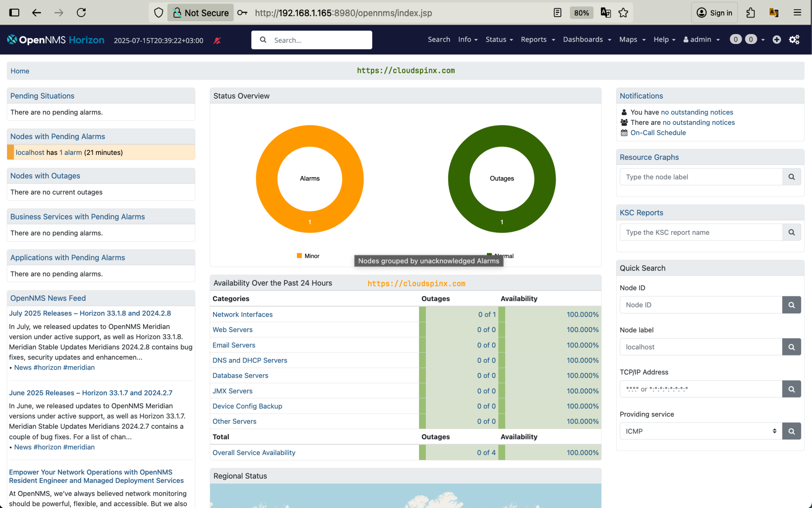
Task: Open the On-Call Schedule link
Action: (x=658, y=133)
